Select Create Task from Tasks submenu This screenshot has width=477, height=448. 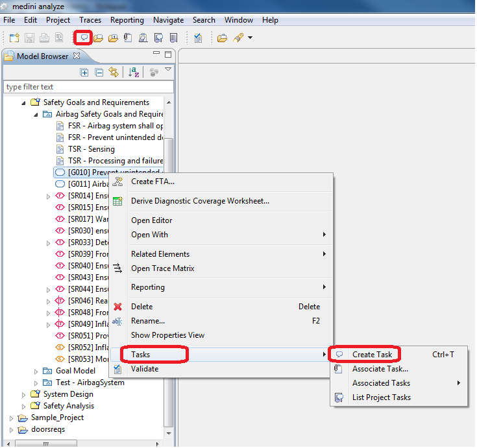click(x=372, y=355)
